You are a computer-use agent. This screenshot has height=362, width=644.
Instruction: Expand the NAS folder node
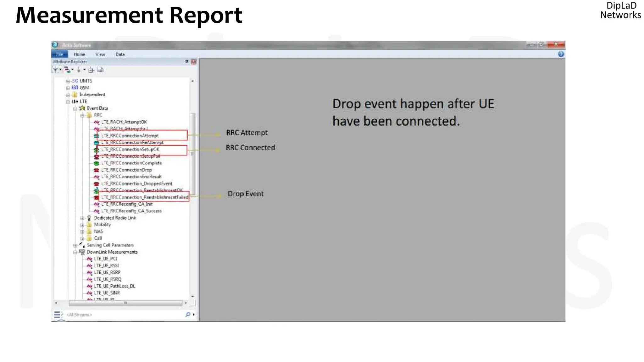[82, 232]
